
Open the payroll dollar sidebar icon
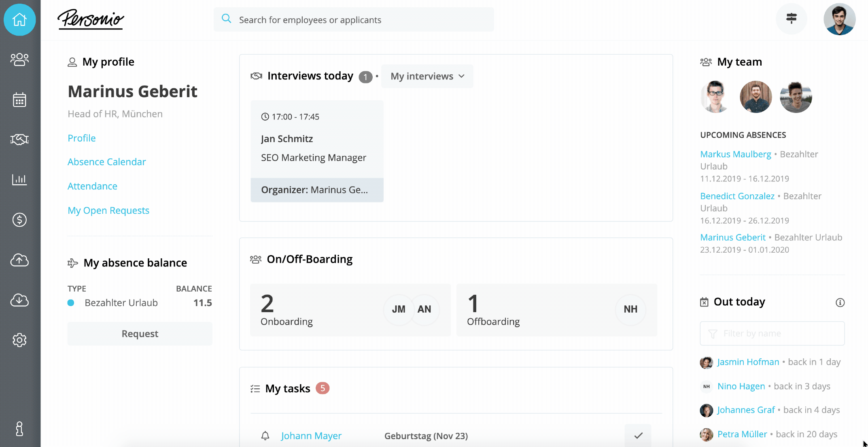click(x=19, y=219)
